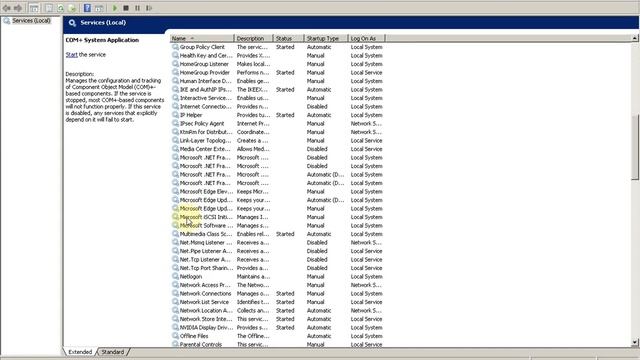Click the vertical scrollbar thumb of the services list
Screen dimensions: 640x360
click(x=635, y=147)
